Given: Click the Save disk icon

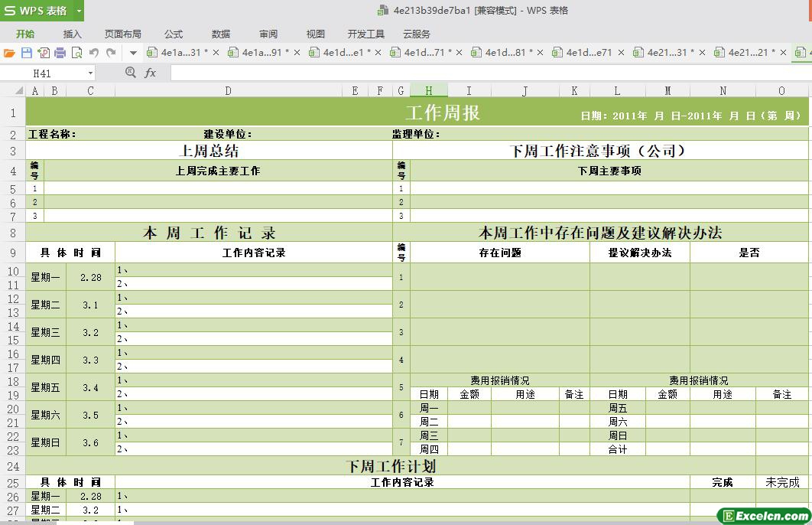Looking at the screenshot, I should pyautogui.click(x=26, y=53).
